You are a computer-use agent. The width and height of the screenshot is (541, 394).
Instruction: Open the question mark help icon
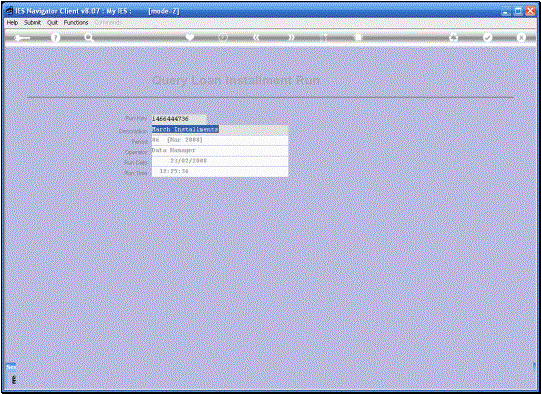pos(55,37)
